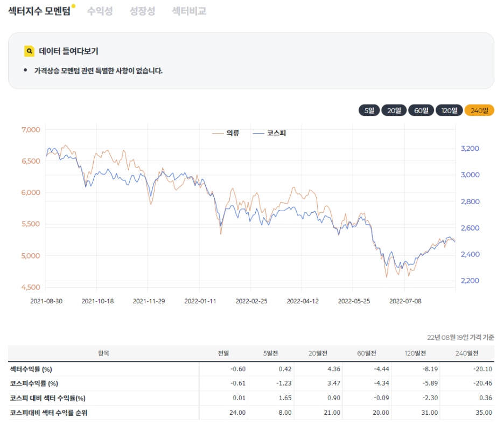Screen dimensions: 504x432
Task: Click the 데이터 들여다보기 heading
Action: pyautogui.click(x=68, y=51)
